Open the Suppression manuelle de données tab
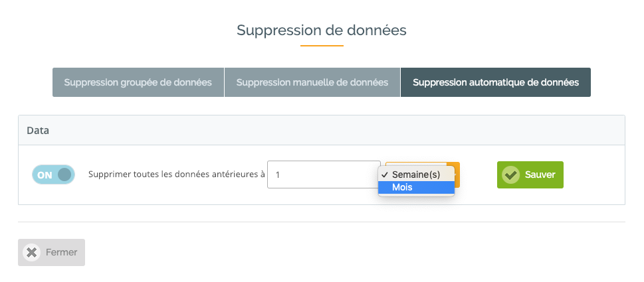Viewport: 644px width, 282px height. (312, 82)
